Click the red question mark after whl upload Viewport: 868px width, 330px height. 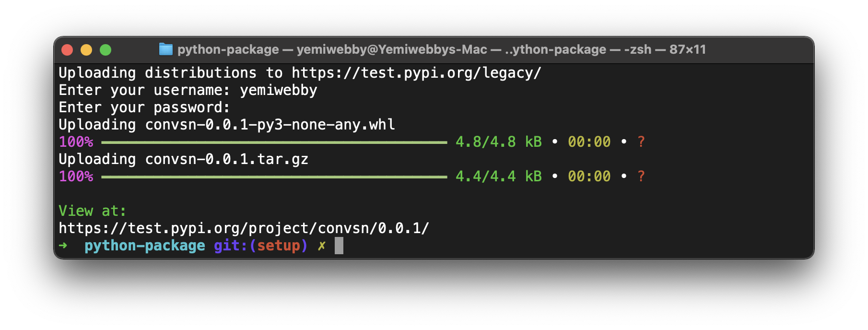click(x=641, y=142)
